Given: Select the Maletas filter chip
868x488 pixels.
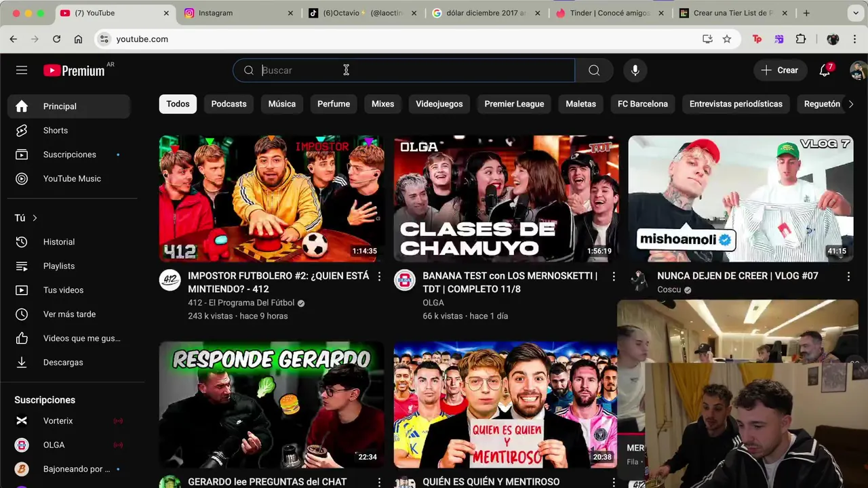Looking at the screenshot, I should (x=580, y=104).
